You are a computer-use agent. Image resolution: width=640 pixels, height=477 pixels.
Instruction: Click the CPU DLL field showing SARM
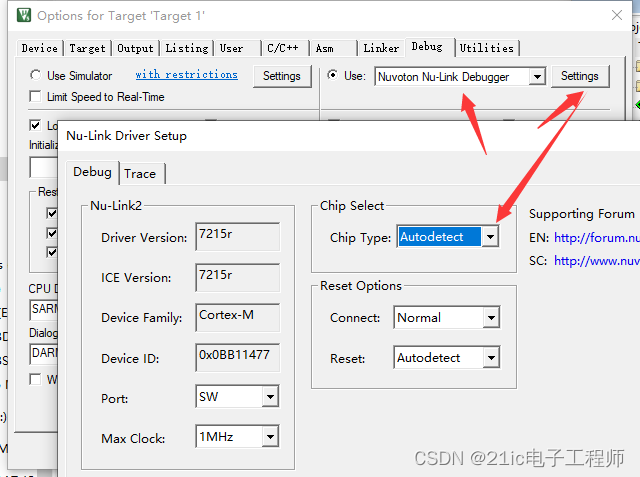pyautogui.click(x=44, y=309)
